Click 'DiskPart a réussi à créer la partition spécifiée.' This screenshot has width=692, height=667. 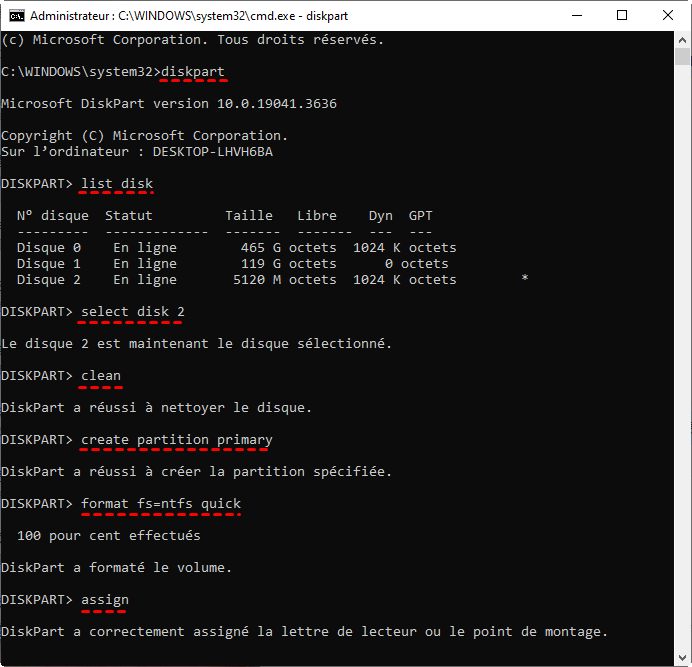(196, 472)
